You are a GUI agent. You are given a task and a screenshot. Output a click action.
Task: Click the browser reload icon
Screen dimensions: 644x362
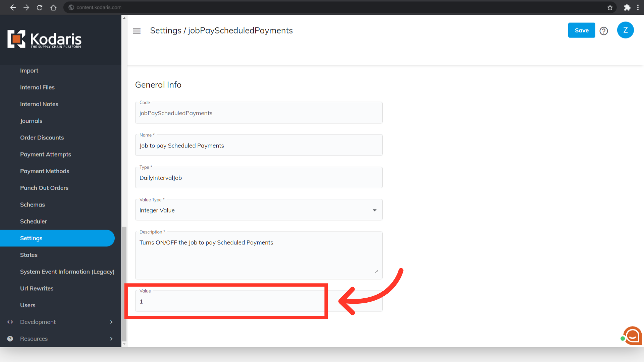coord(40,7)
